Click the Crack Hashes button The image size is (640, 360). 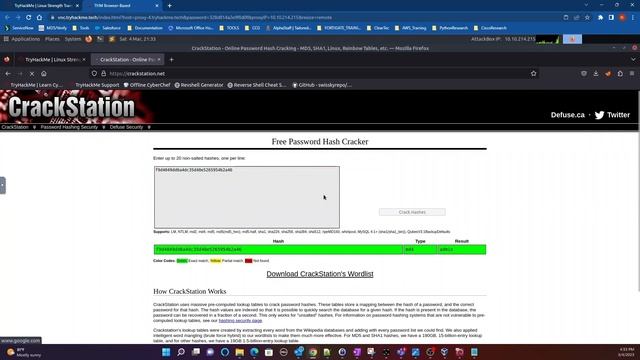(x=412, y=212)
